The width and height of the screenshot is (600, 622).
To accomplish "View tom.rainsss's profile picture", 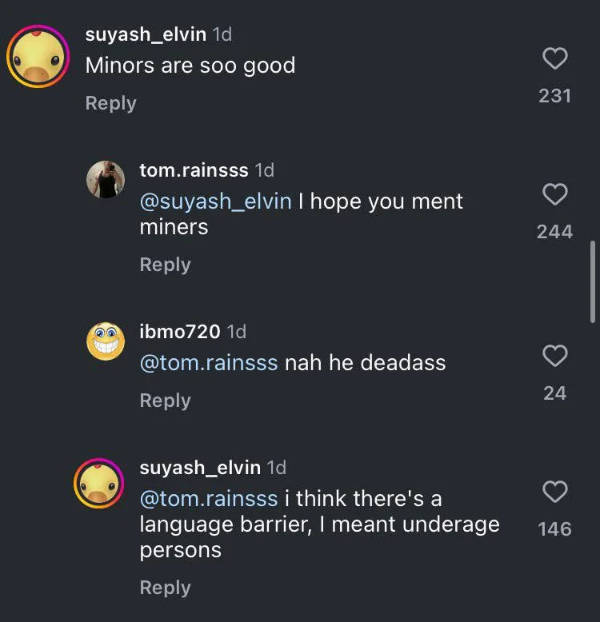I will [x=105, y=180].
